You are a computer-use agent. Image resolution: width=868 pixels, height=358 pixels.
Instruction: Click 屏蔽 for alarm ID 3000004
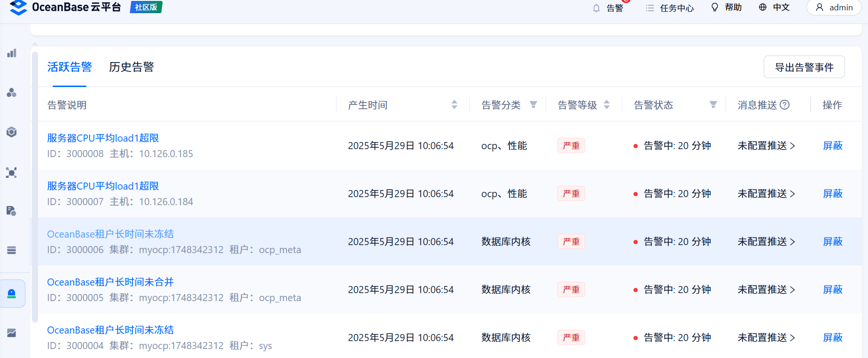[833, 338]
